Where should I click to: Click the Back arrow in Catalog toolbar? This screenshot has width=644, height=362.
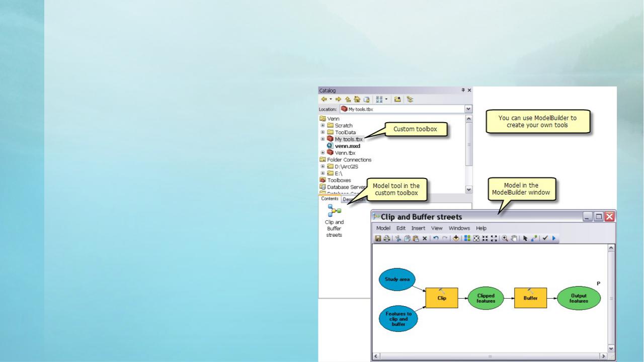click(324, 99)
